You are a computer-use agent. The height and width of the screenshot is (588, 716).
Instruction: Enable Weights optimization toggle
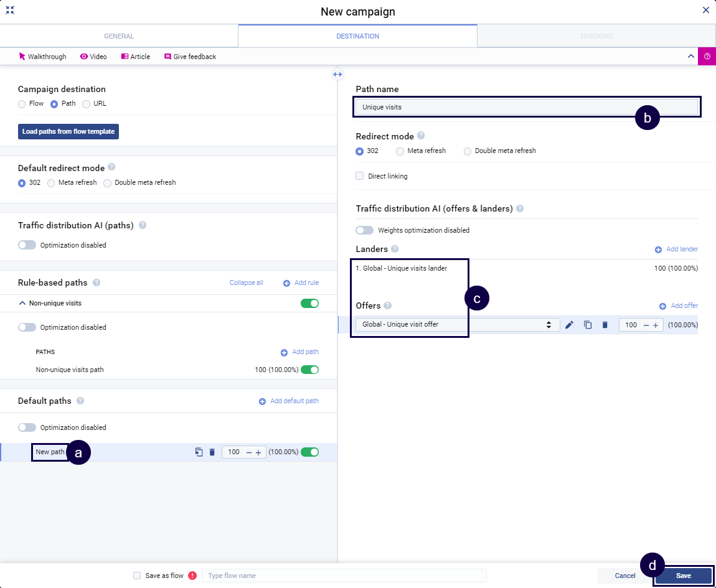(364, 230)
